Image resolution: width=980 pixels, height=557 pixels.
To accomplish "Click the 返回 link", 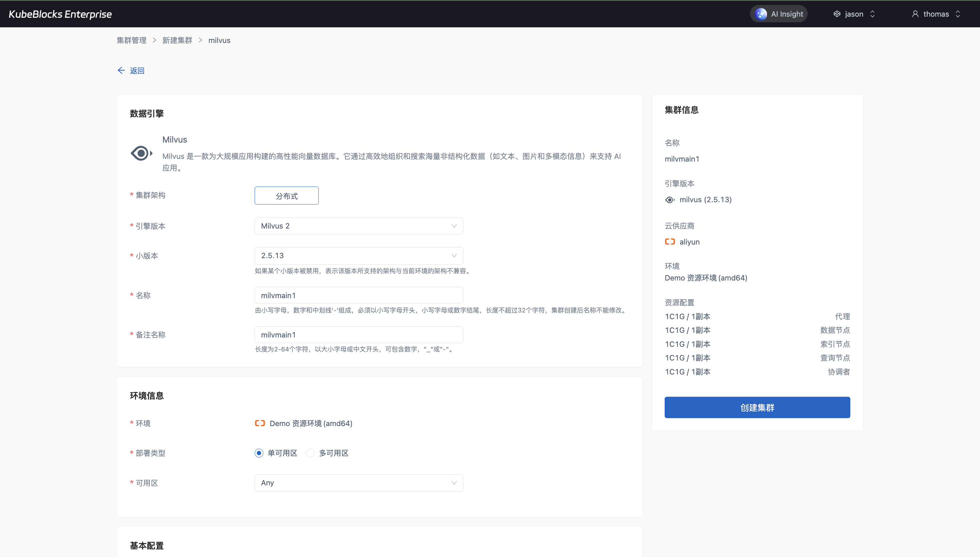I will click(x=137, y=70).
